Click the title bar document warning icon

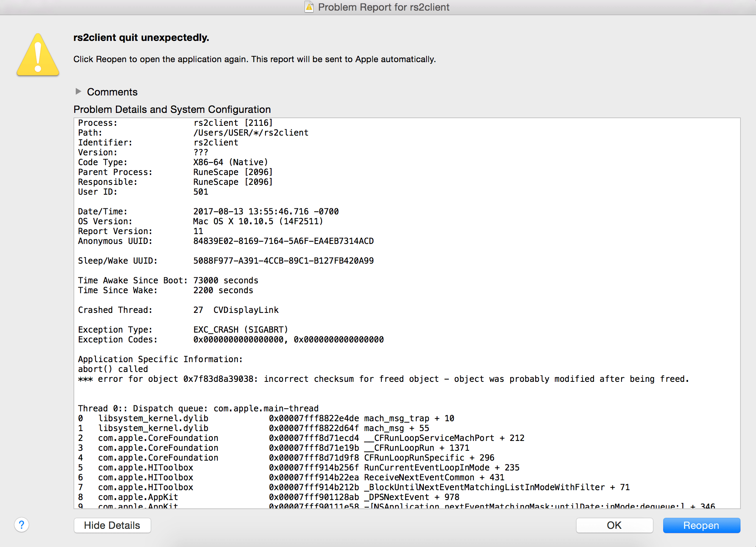(309, 7)
